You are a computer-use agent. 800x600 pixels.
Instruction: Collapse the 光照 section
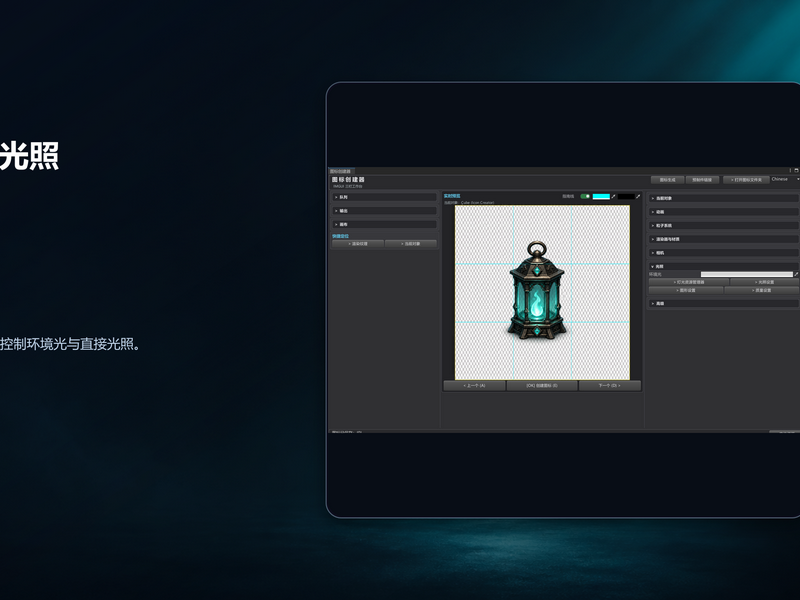tap(723, 266)
